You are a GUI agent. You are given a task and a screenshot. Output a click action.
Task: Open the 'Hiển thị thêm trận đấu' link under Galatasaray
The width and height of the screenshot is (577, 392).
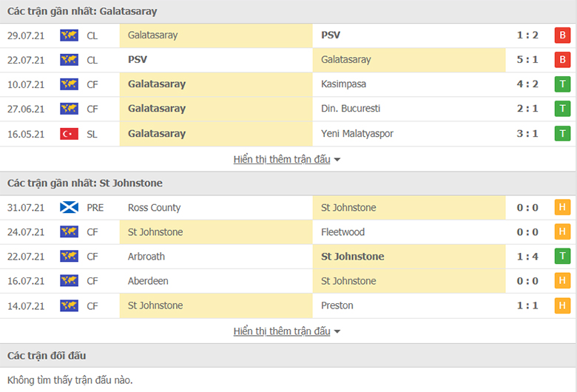click(x=282, y=159)
